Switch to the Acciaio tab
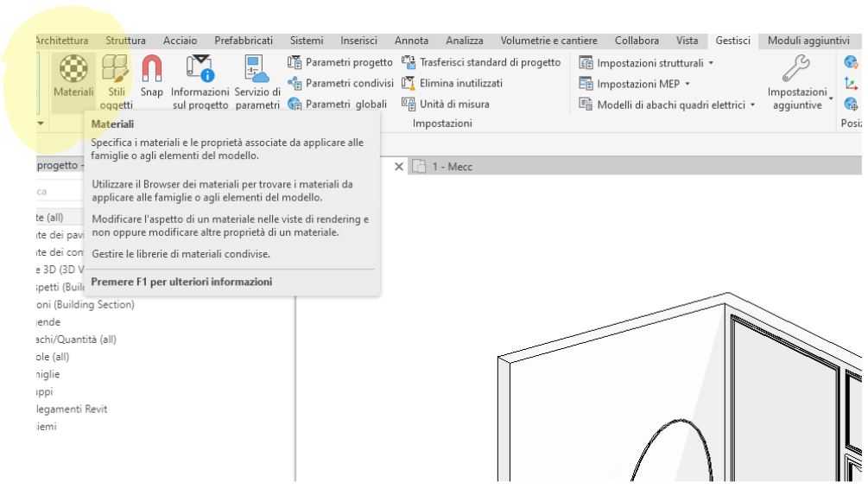Image resolution: width=868 pixels, height=489 pixels. [x=180, y=41]
